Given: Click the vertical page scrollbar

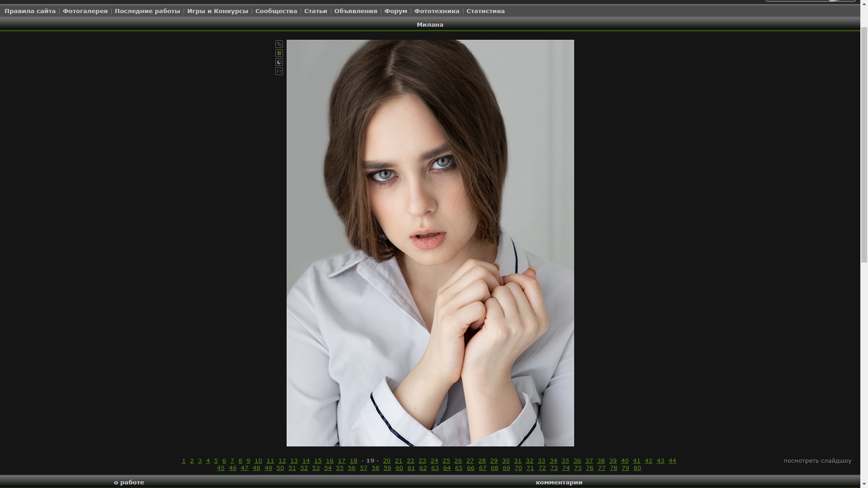Looking at the screenshot, I should 864,145.
